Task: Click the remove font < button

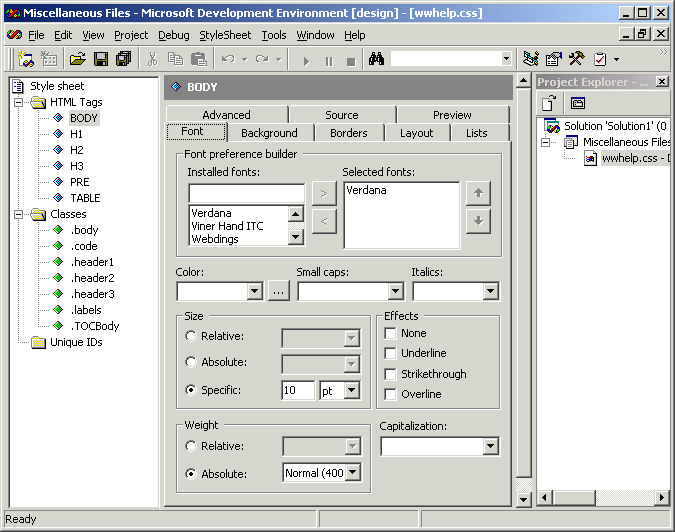Action: (x=324, y=221)
